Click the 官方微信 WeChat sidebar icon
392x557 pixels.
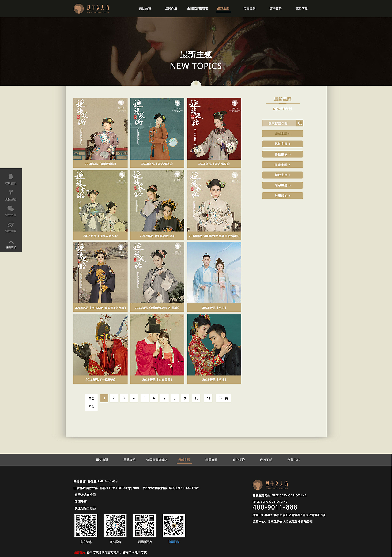pos(11,209)
